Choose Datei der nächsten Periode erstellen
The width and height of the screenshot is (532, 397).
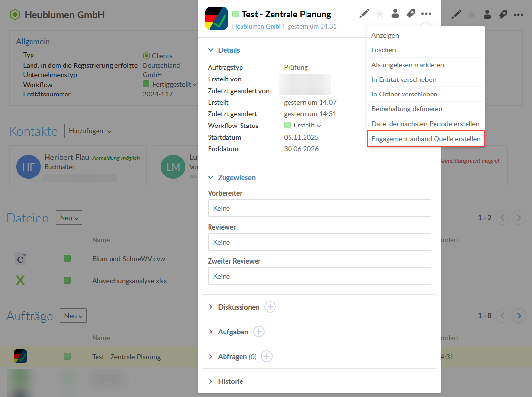tap(426, 124)
